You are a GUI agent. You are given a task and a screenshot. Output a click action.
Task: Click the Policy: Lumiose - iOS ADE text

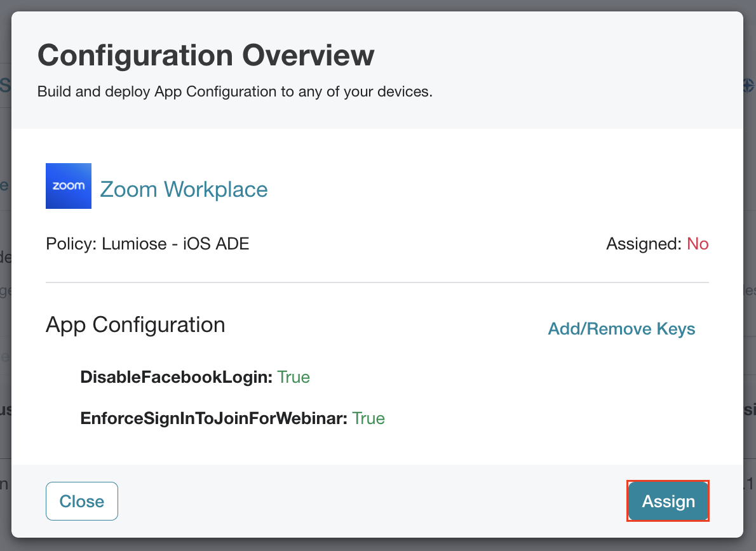pyautogui.click(x=147, y=244)
